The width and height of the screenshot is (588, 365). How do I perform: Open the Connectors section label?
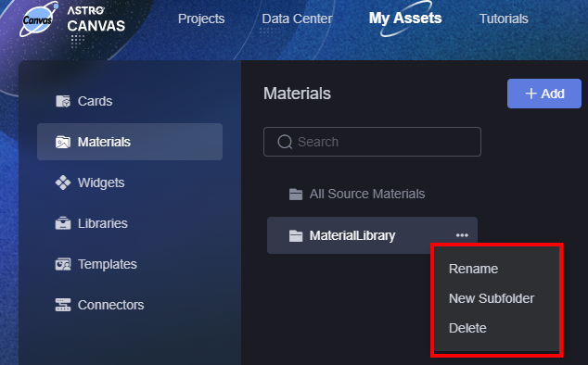[x=111, y=305]
